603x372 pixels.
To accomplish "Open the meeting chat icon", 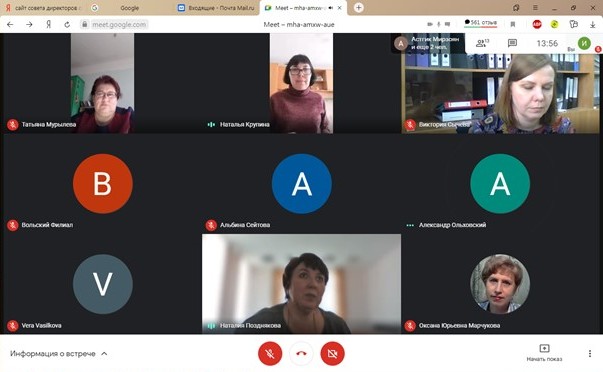I will [512, 43].
